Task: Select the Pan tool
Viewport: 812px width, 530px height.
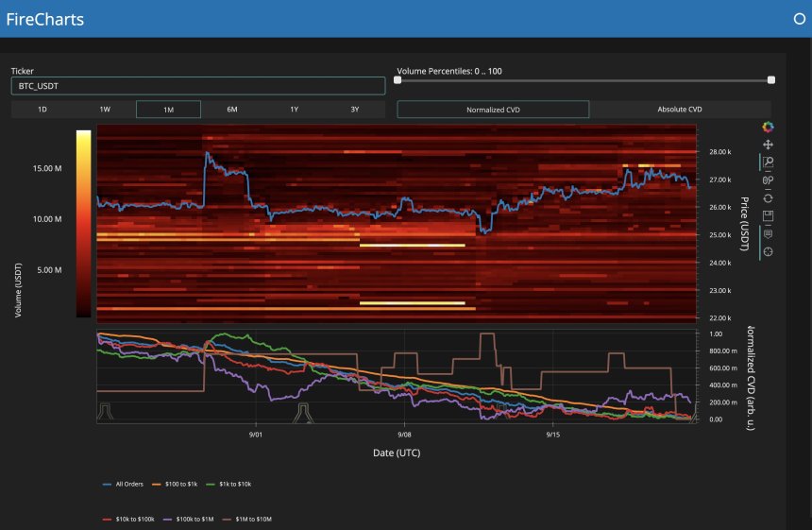Action: click(768, 145)
